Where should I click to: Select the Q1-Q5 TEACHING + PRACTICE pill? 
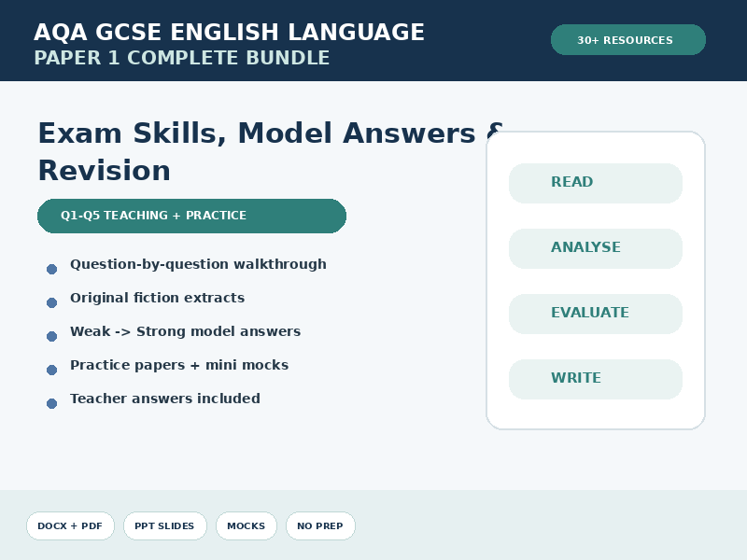[x=191, y=216]
